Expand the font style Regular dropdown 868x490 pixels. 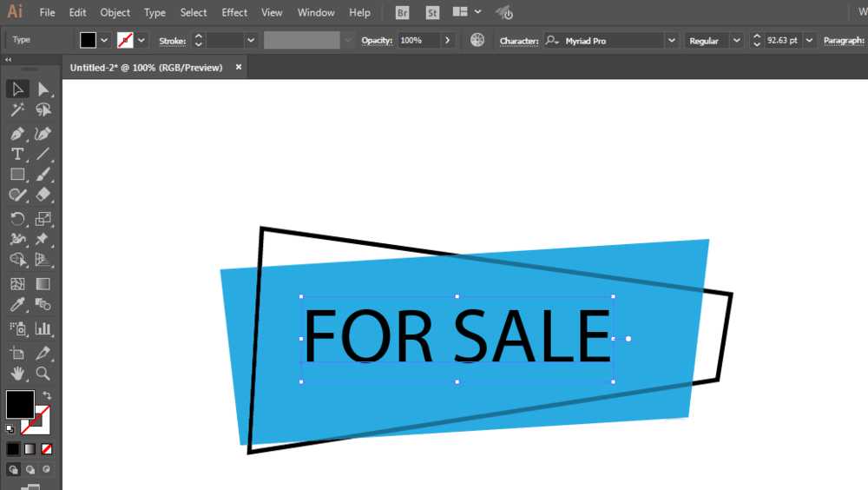point(736,41)
